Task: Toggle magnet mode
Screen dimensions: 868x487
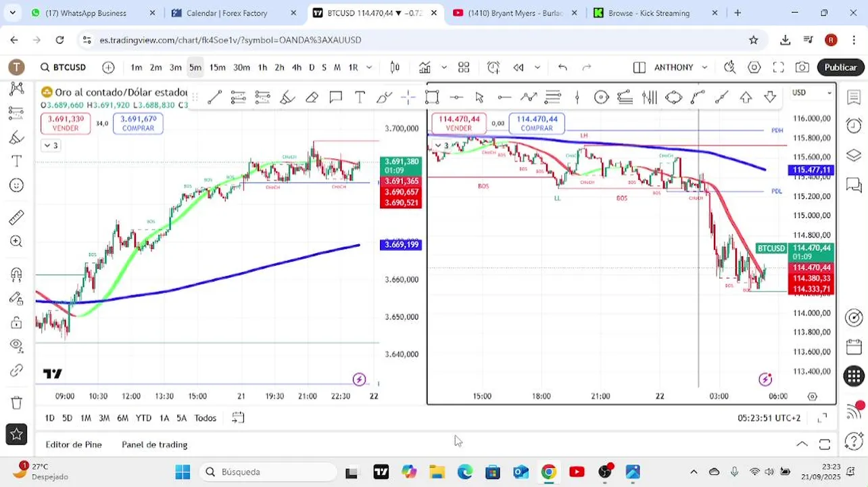Action: click(x=16, y=274)
